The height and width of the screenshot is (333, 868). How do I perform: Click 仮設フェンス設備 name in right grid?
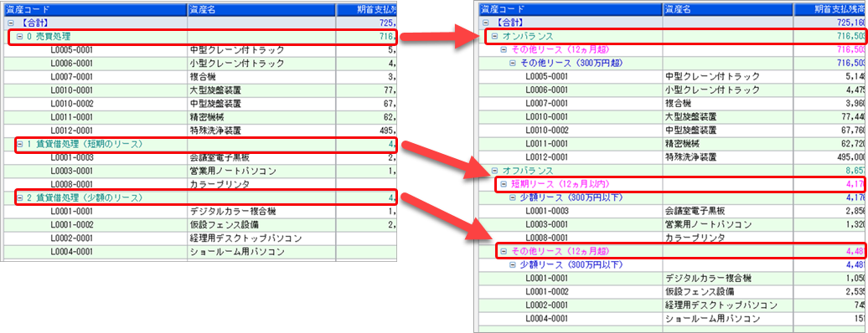[699, 292]
